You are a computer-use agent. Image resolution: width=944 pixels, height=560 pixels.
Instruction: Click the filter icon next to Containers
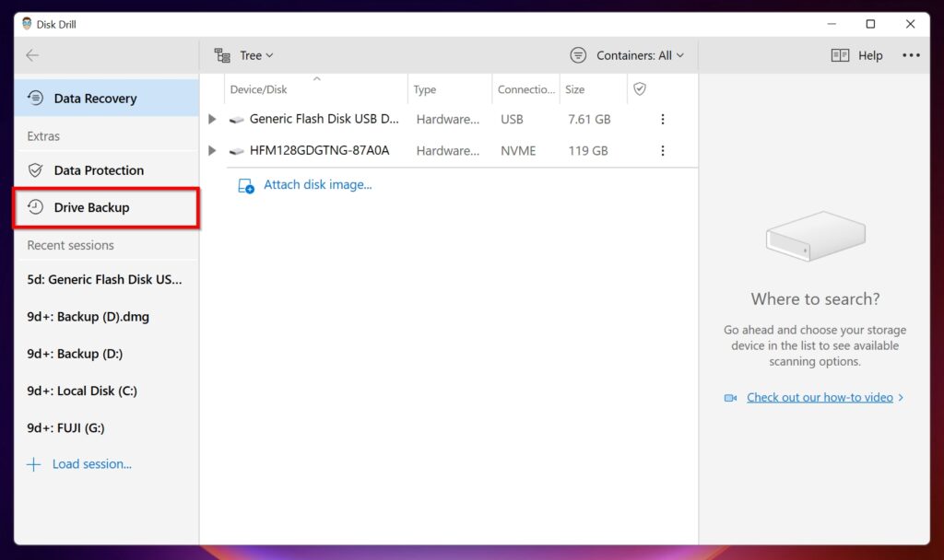(578, 55)
